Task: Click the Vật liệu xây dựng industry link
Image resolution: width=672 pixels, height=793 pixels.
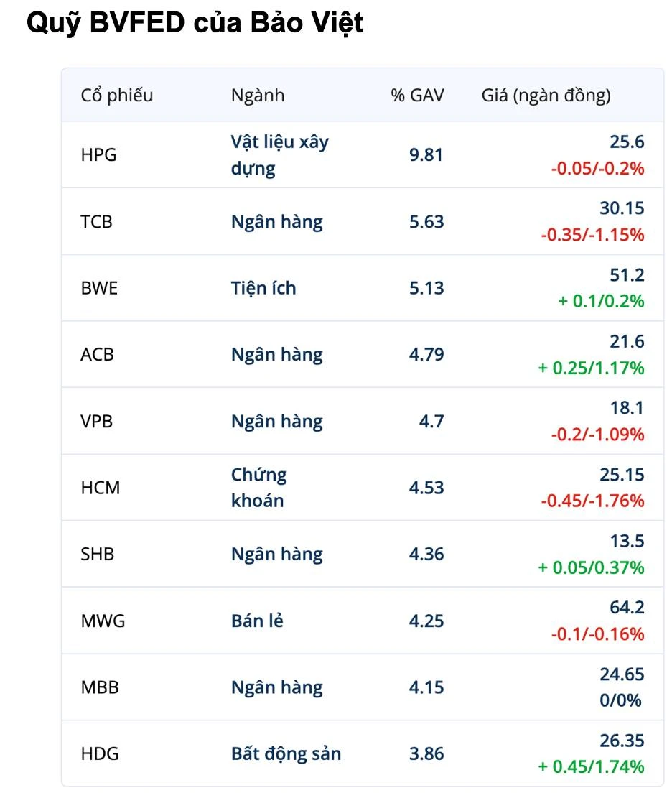Action: pos(279,154)
